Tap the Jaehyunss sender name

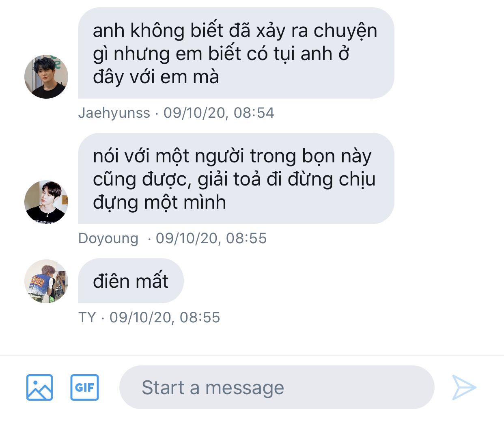(x=114, y=113)
